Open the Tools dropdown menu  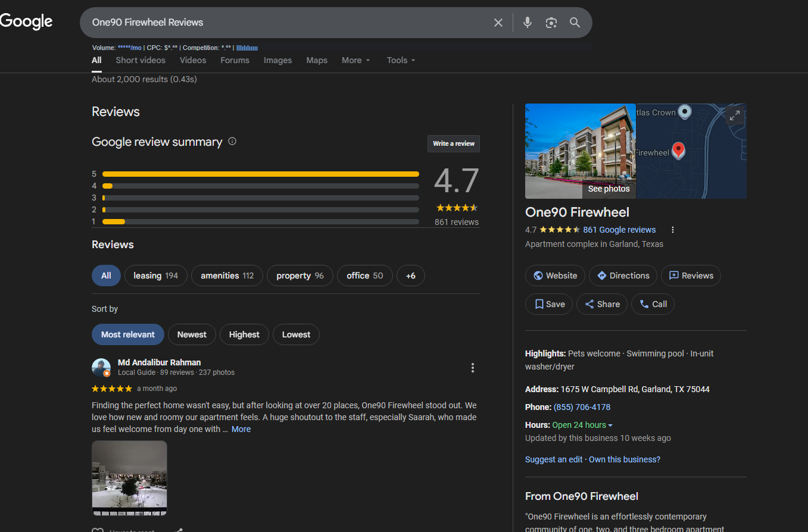tap(401, 60)
